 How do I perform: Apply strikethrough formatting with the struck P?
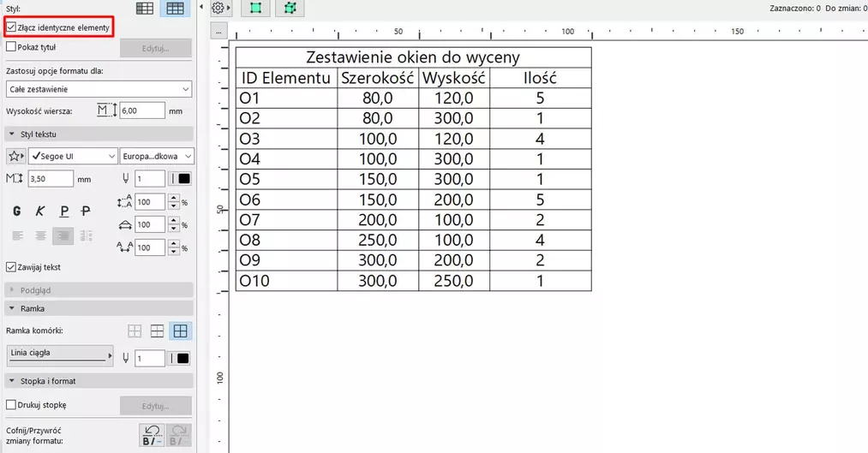[x=86, y=211]
